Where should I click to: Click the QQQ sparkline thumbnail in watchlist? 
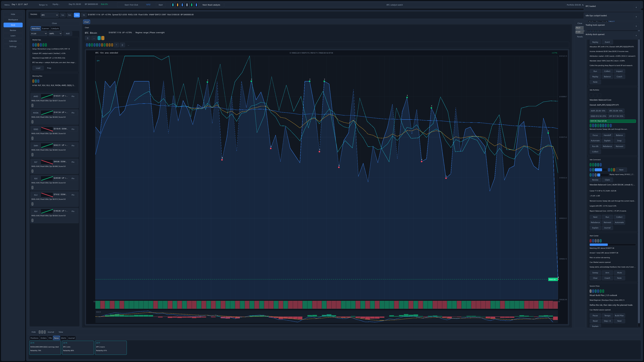click(47, 129)
